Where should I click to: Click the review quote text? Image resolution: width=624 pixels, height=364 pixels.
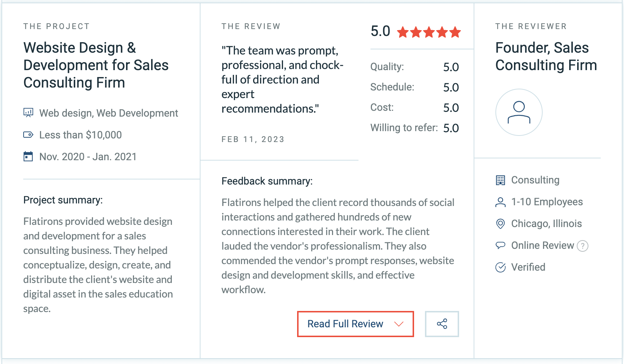[x=282, y=79]
